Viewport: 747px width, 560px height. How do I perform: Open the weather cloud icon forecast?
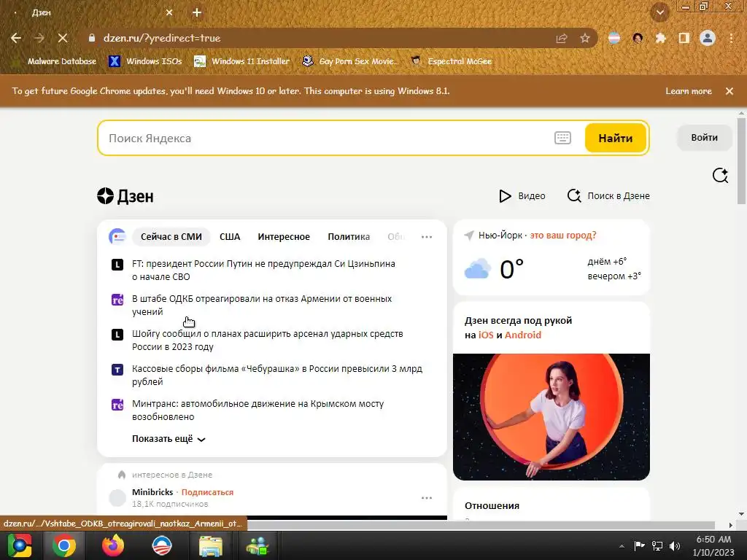coord(477,268)
